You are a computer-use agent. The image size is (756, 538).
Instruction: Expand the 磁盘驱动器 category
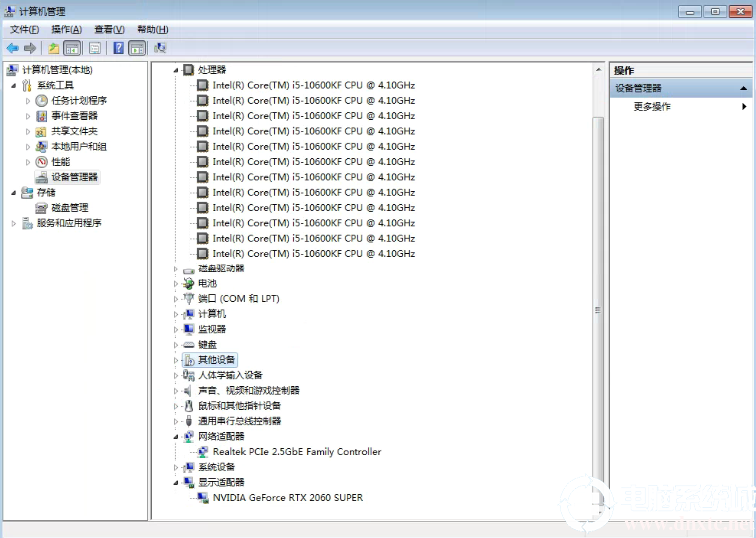click(176, 269)
